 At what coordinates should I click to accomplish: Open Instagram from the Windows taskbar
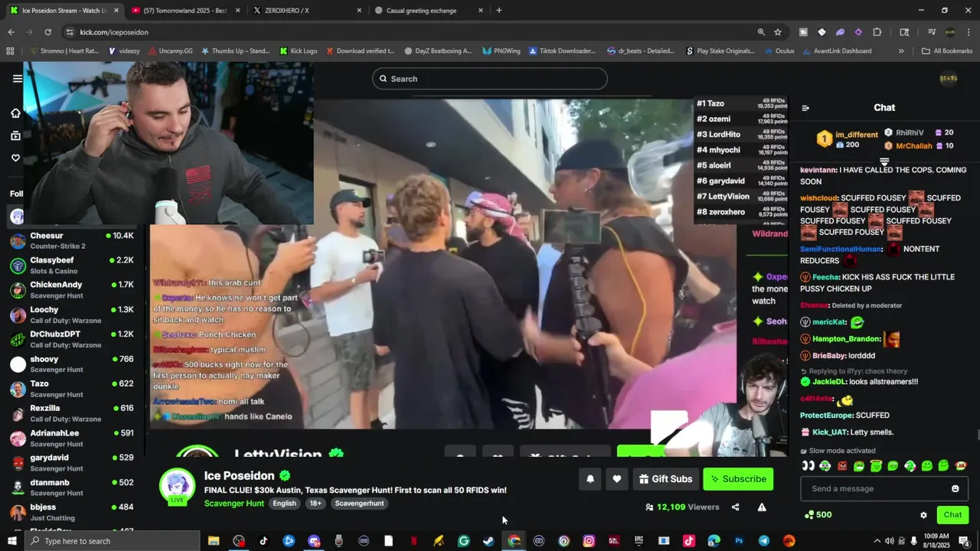pos(589,541)
